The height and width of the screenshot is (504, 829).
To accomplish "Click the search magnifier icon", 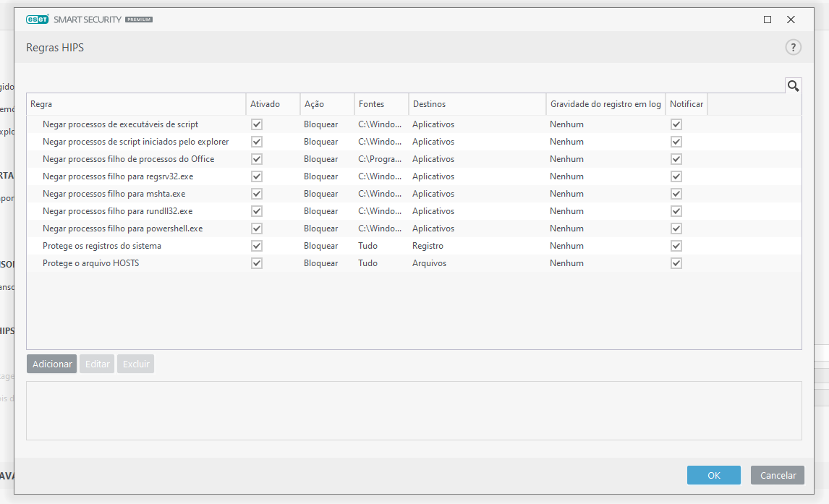I will point(793,86).
